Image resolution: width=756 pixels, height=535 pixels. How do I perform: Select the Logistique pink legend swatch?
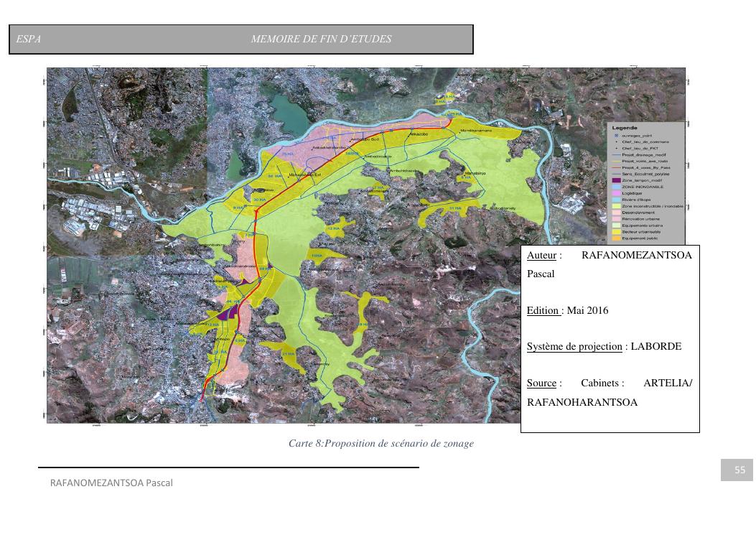click(x=615, y=193)
